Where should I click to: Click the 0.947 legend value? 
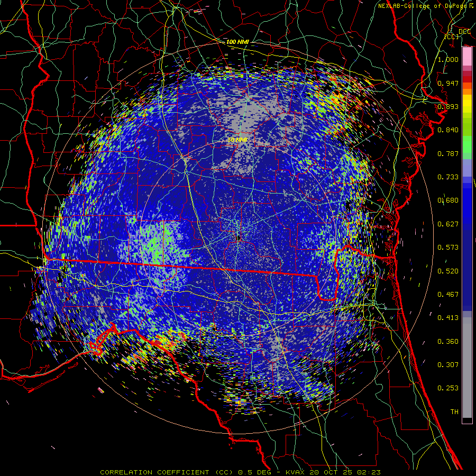click(448, 83)
